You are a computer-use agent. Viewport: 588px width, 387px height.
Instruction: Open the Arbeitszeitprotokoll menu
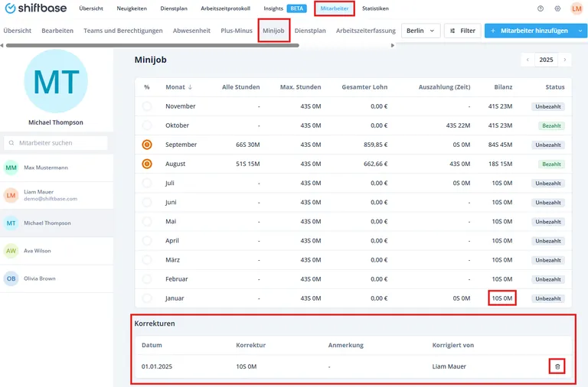click(x=225, y=8)
